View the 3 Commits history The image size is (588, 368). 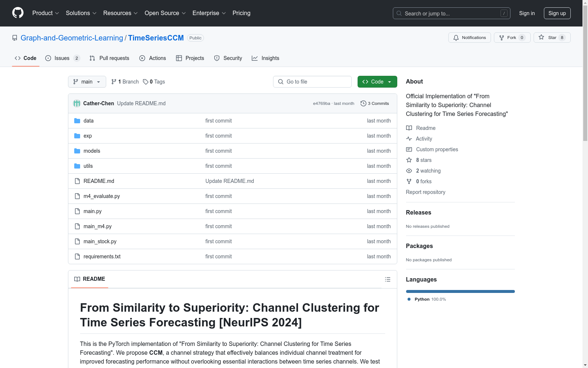[375, 103]
